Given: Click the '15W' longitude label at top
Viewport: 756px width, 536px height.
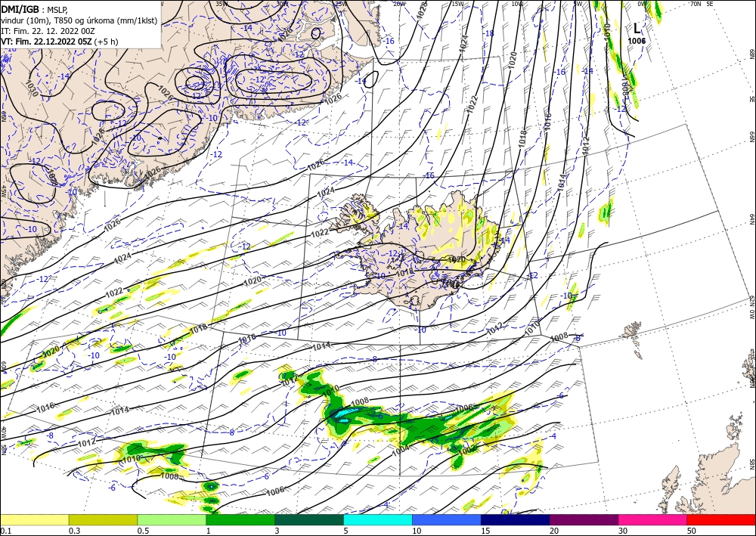Looking at the screenshot, I should 457,3.
